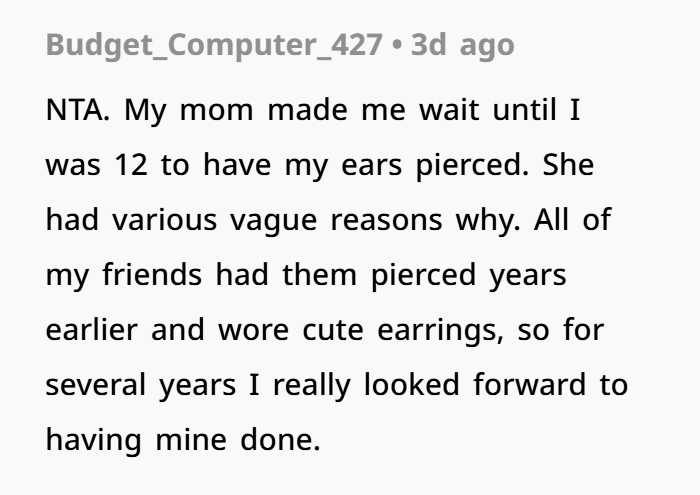Image resolution: width=700 pixels, height=495 pixels.
Task: Click the word "friends" in fourth line
Action: click(152, 275)
